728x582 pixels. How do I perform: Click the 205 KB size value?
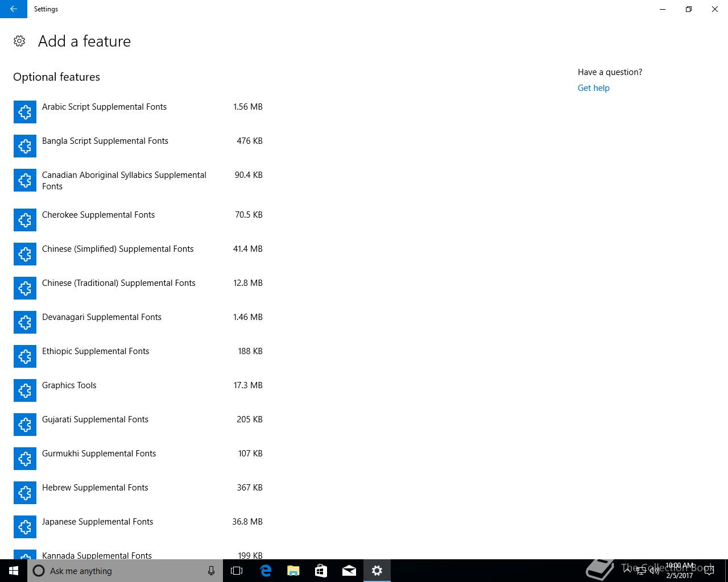(x=250, y=419)
